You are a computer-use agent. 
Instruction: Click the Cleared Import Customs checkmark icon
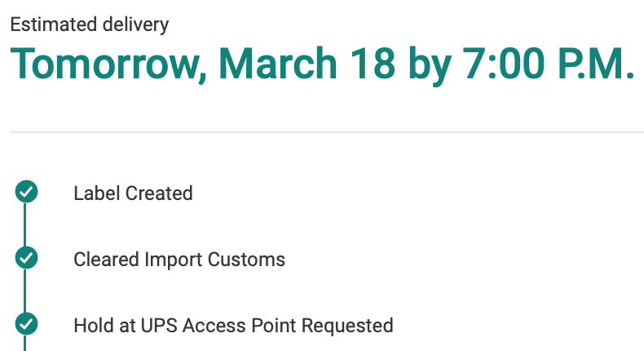(x=26, y=259)
